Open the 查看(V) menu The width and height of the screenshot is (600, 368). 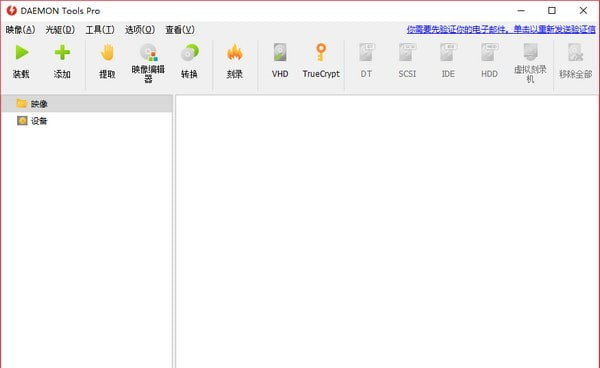coord(180,30)
